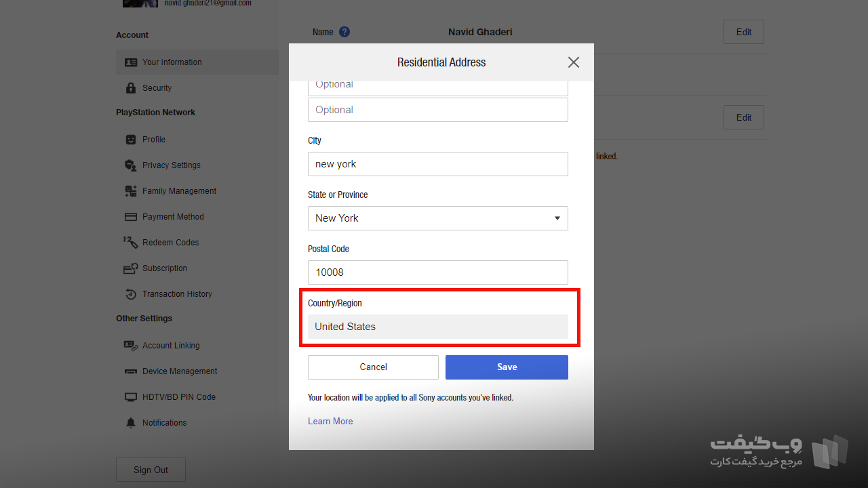The image size is (868, 488).
Task: Click the Cancel button
Action: tap(373, 367)
